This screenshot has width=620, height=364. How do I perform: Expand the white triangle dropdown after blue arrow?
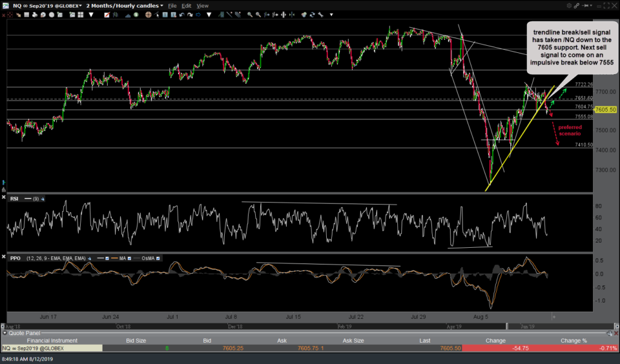tap(209, 15)
